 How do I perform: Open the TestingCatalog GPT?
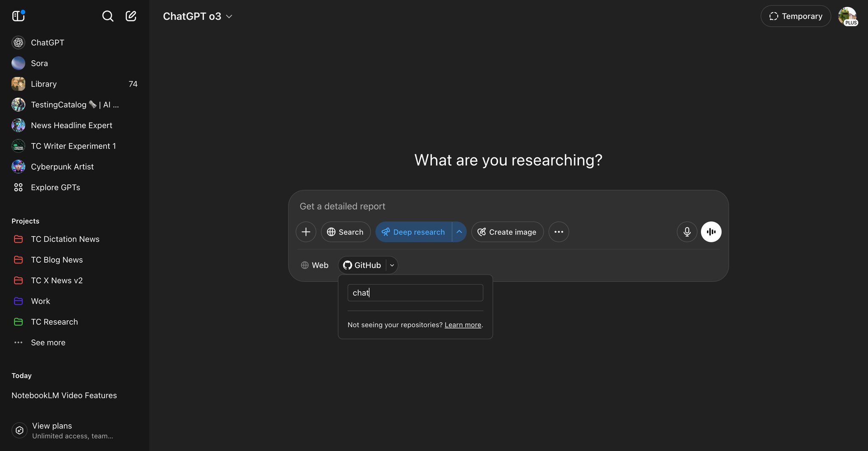click(75, 105)
